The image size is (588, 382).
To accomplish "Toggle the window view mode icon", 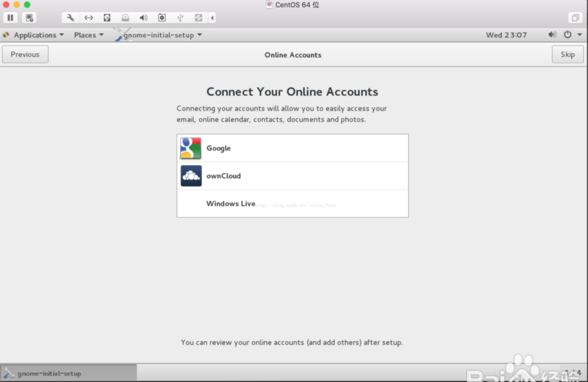I will click(x=575, y=18).
